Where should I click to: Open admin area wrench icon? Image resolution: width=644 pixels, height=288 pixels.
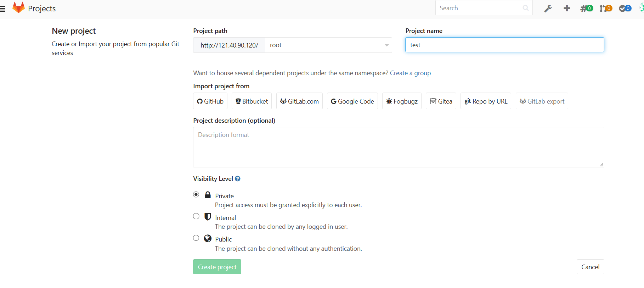(548, 9)
